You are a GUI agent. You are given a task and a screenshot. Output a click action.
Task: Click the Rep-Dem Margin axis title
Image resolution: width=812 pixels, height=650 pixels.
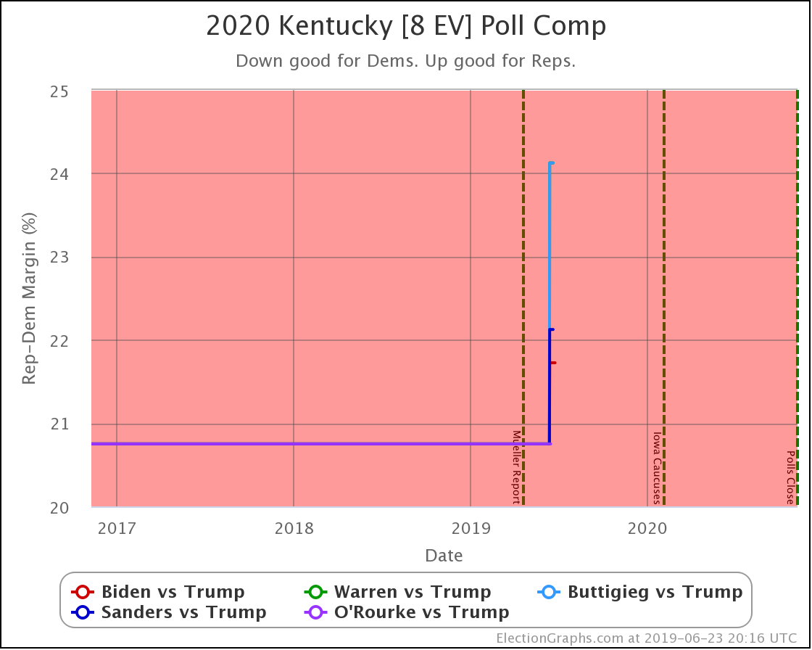pyautogui.click(x=29, y=299)
